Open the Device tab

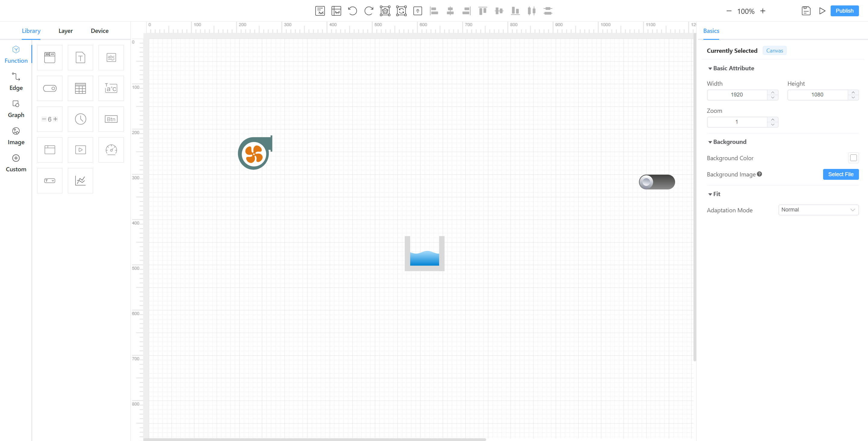click(x=99, y=31)
